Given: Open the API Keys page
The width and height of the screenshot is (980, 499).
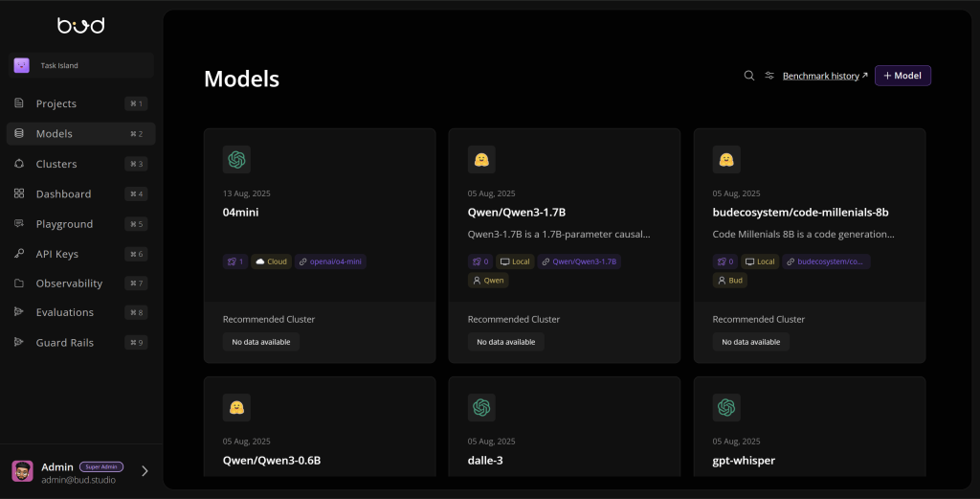Looking at the screenshot, I should [56, 254].
